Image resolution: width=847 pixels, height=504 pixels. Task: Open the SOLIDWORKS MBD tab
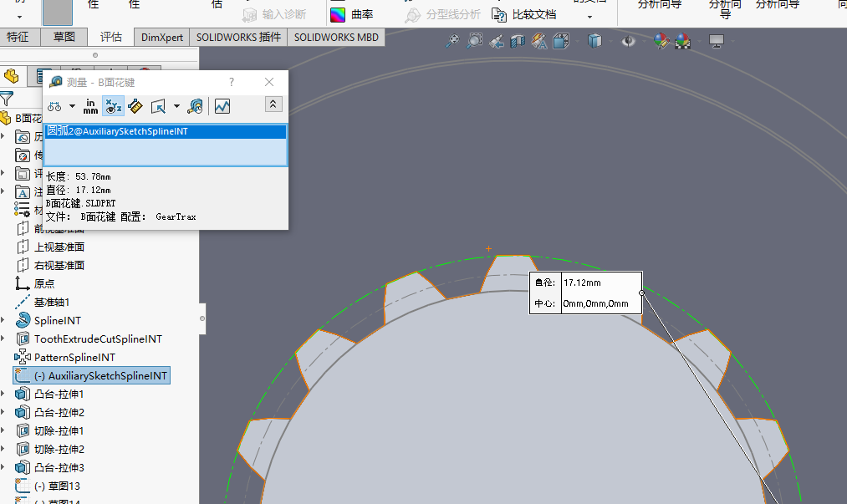[336, 38]
